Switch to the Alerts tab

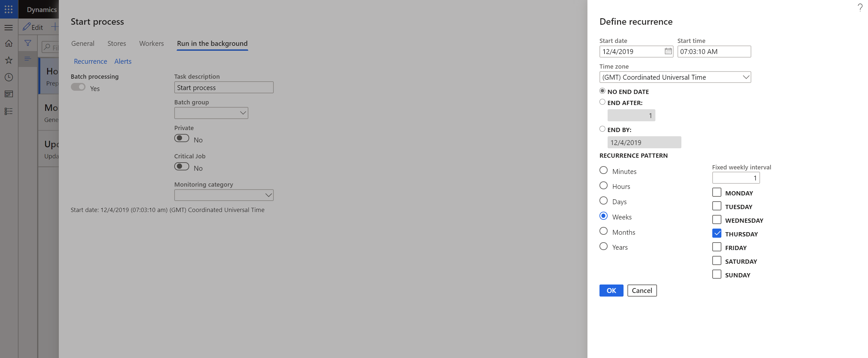[122, 61]
